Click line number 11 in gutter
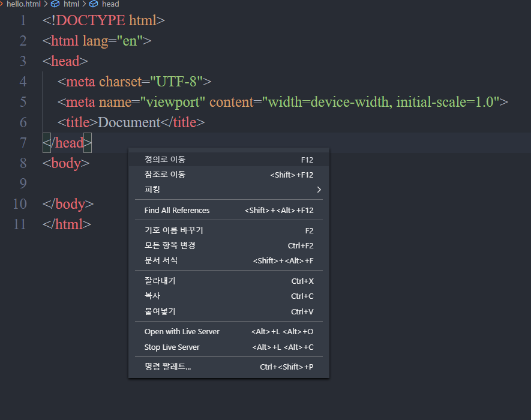531x420 pixels. pyautogui.click(x=20, y=224)
